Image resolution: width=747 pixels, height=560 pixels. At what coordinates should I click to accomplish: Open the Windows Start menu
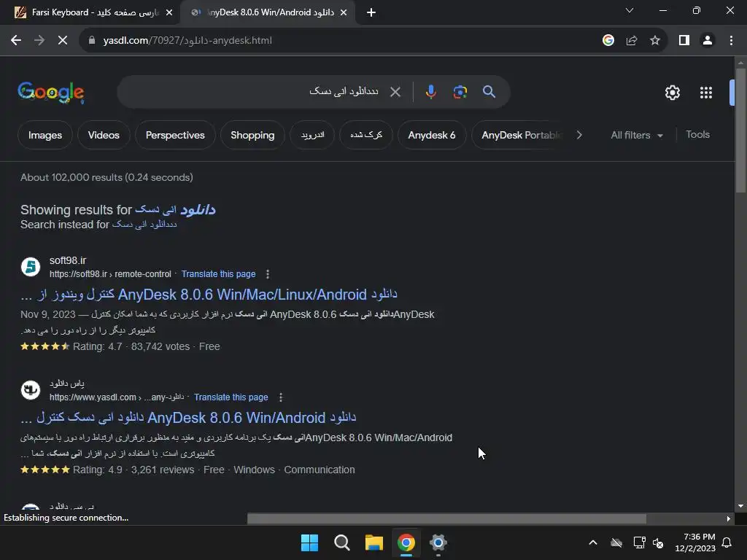[x=309, y=542]
